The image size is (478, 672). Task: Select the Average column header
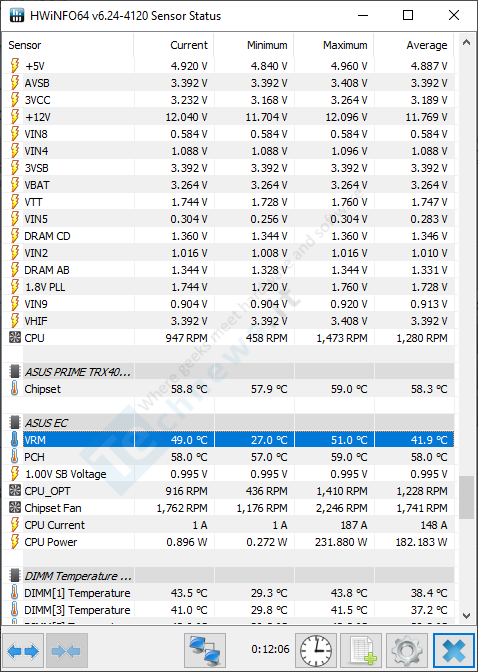(414, 45)
